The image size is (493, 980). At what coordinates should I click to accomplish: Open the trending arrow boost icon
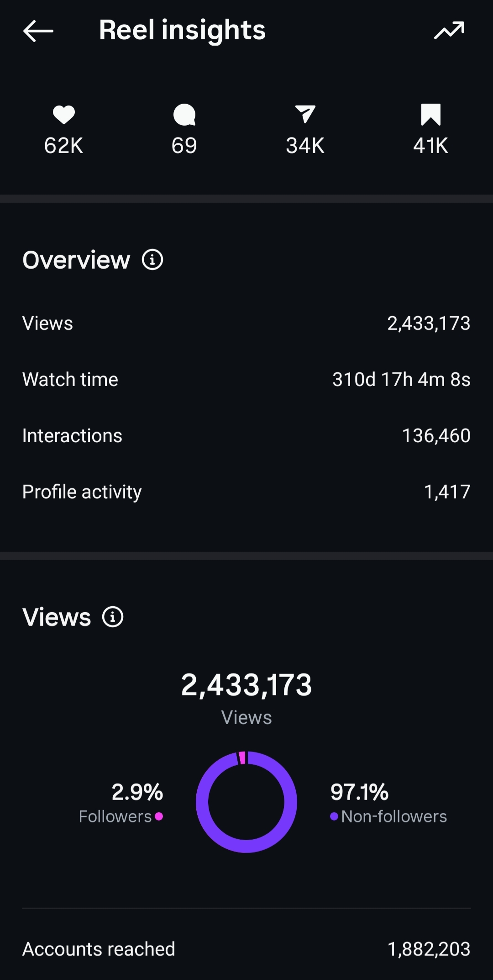(x=449, y=31)
